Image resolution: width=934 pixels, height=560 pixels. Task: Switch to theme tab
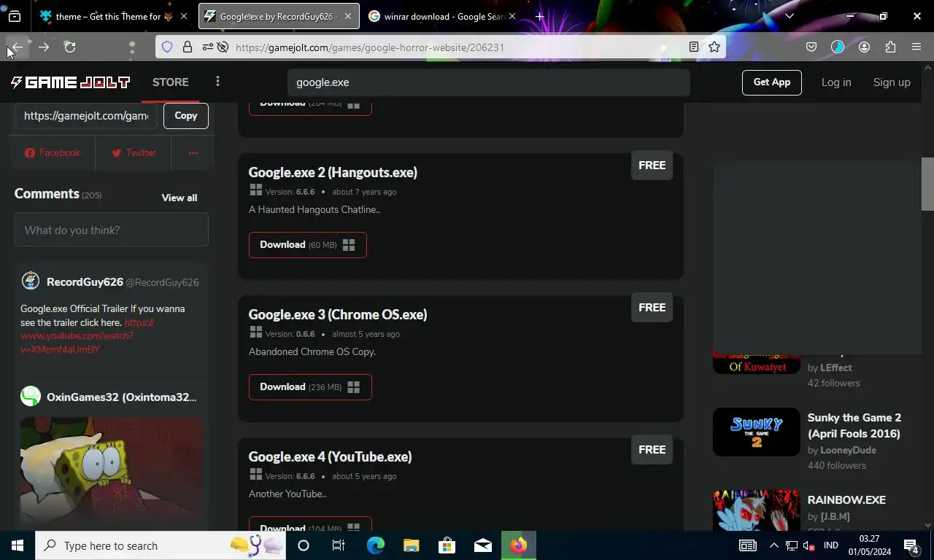(x=115, y=16)
